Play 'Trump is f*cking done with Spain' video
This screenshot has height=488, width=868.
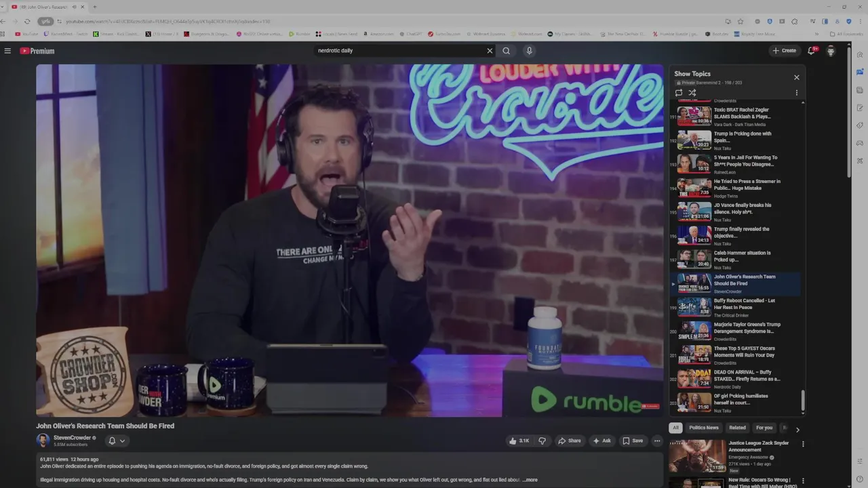click(x=736, y=140)
